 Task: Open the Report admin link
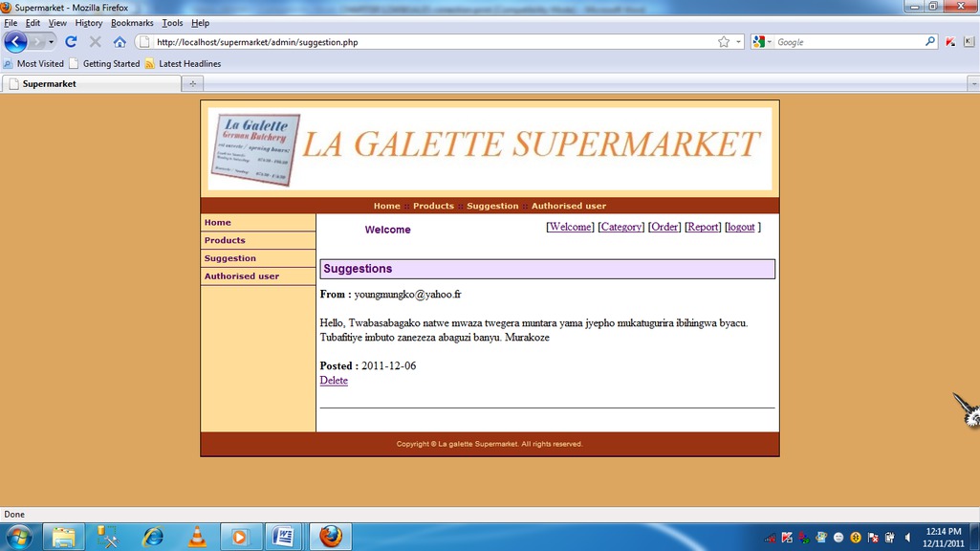tap(703, 228)
